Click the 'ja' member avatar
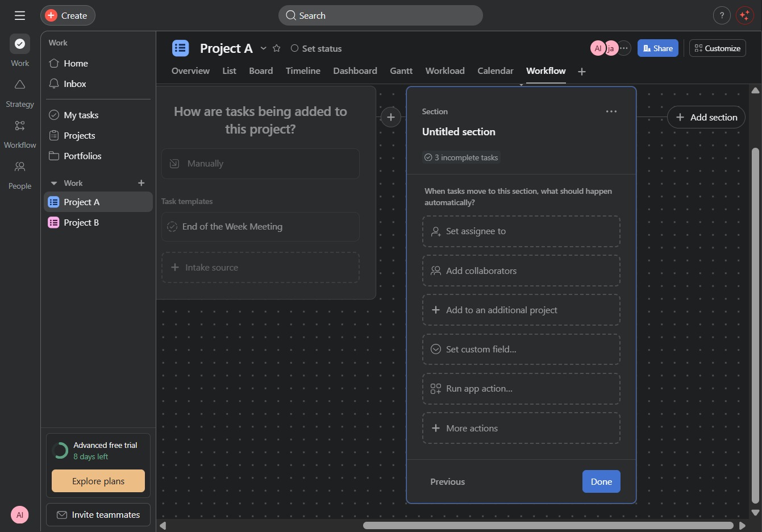 tap(611, 48)
